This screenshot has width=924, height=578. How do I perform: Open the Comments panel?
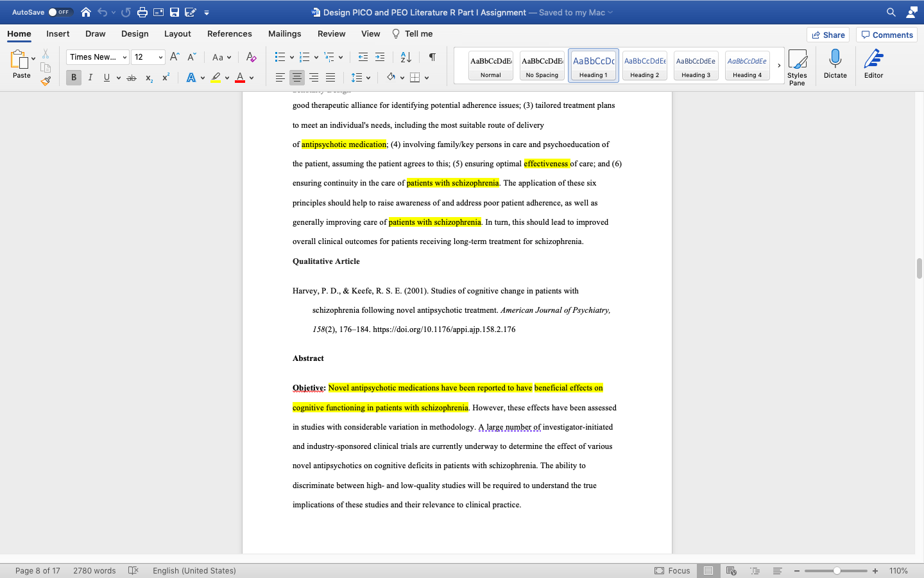coord(886,34)
